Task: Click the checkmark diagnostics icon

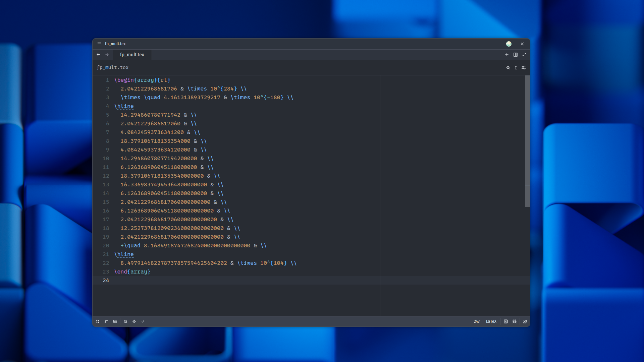Action: coord(143,321)
